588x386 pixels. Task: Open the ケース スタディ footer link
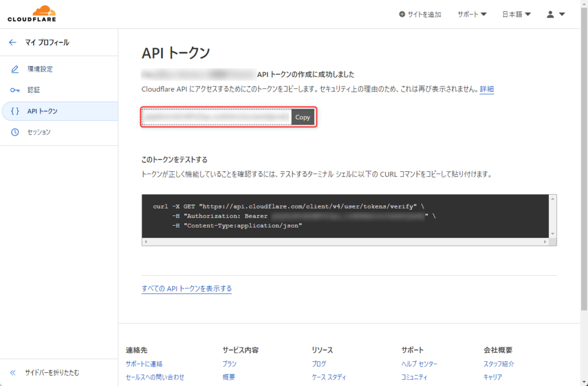pyautogui.click(x=329, y=377)
